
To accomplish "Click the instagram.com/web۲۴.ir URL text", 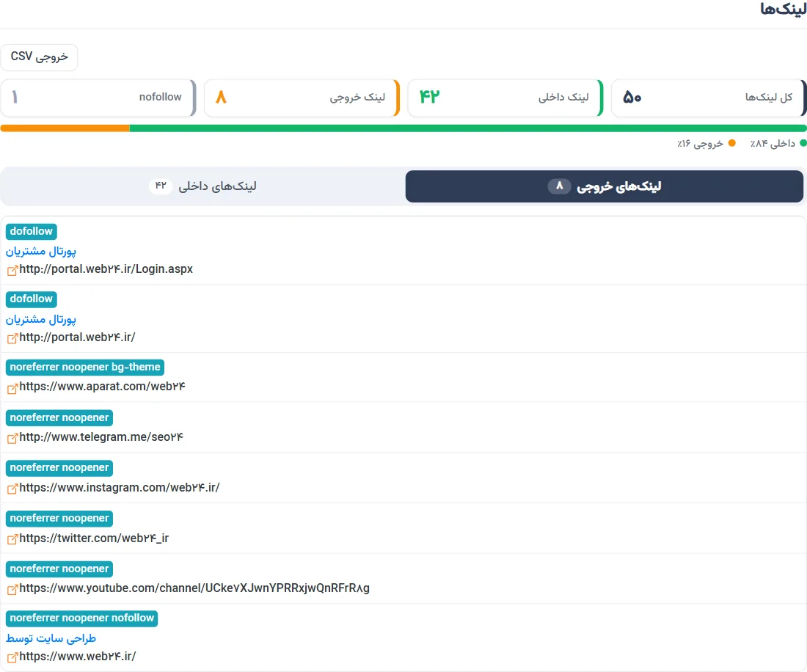I will pos(120,487).
